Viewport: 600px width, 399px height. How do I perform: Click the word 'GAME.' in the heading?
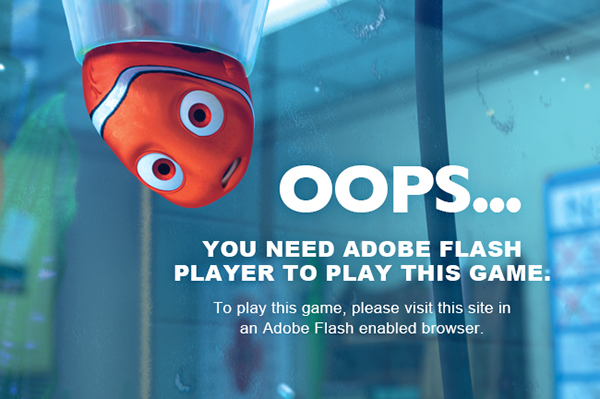coord(510,273)
